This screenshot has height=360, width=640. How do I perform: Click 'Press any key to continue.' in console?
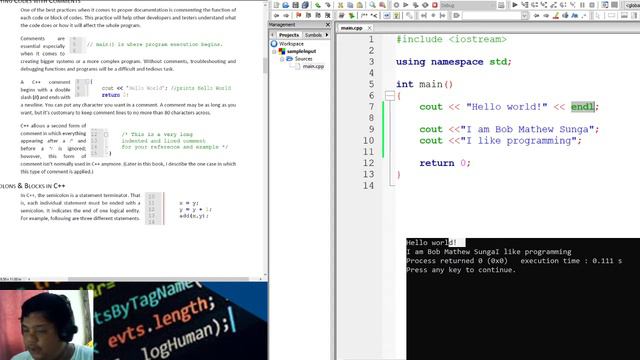tap(461, 270)
